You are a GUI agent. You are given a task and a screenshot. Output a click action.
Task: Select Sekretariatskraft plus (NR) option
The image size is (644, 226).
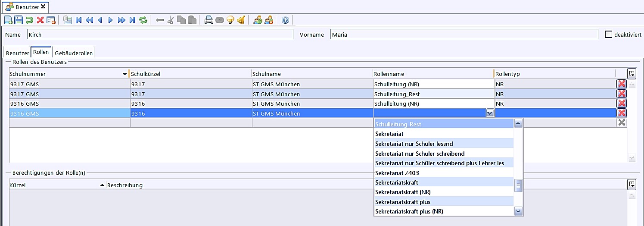click(444, 211)
